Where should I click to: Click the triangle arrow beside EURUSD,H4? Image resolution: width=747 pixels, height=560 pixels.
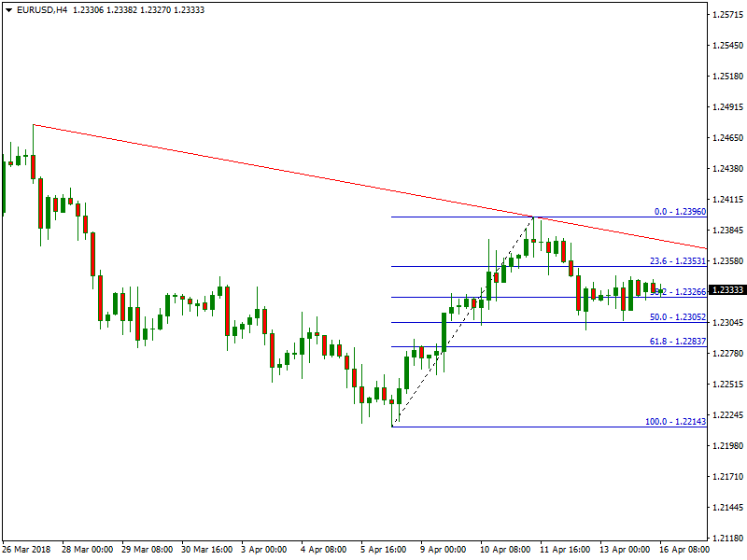[x=7, y=9]
